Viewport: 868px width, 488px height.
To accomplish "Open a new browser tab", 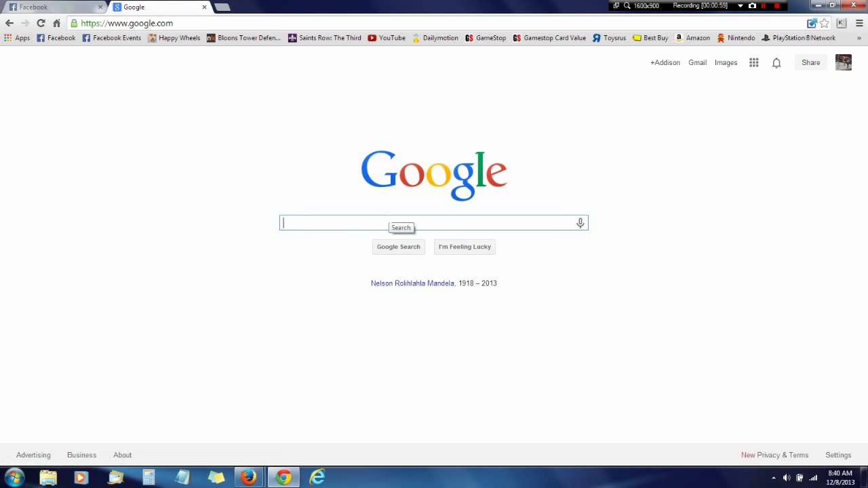I will click(x=222, y=7).
